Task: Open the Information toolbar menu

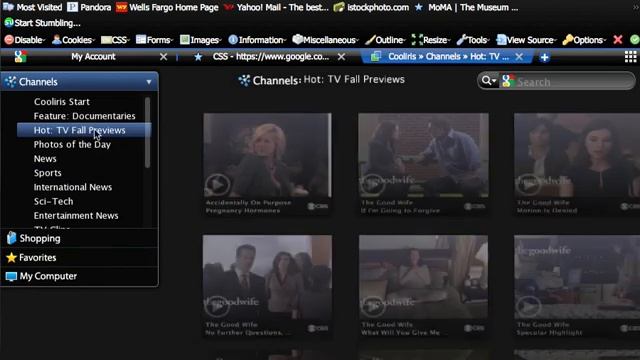Action: click(x=257, y=40)
